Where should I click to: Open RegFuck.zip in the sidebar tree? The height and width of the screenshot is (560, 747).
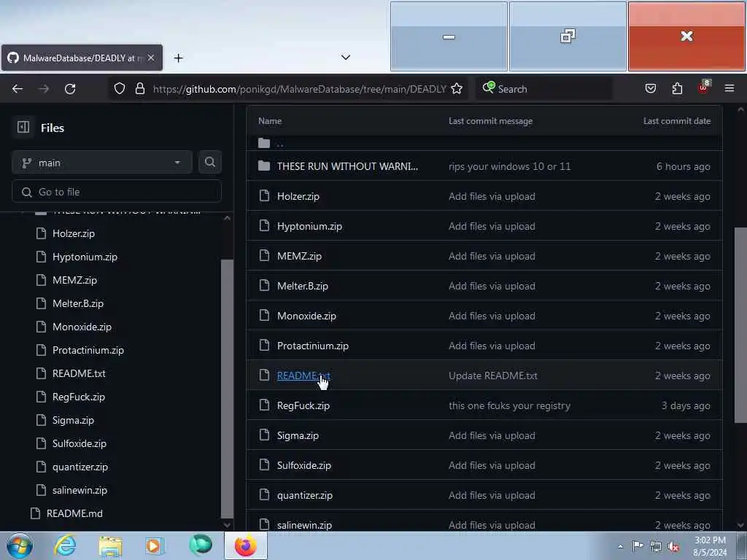click(79, 397)
